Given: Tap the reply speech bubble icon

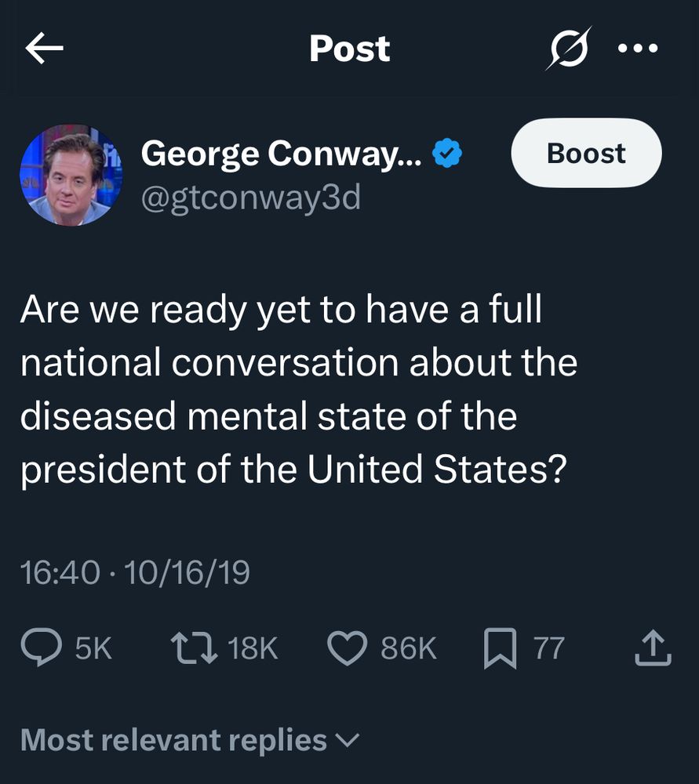Looking at the screenshot, I should [42, 647].
